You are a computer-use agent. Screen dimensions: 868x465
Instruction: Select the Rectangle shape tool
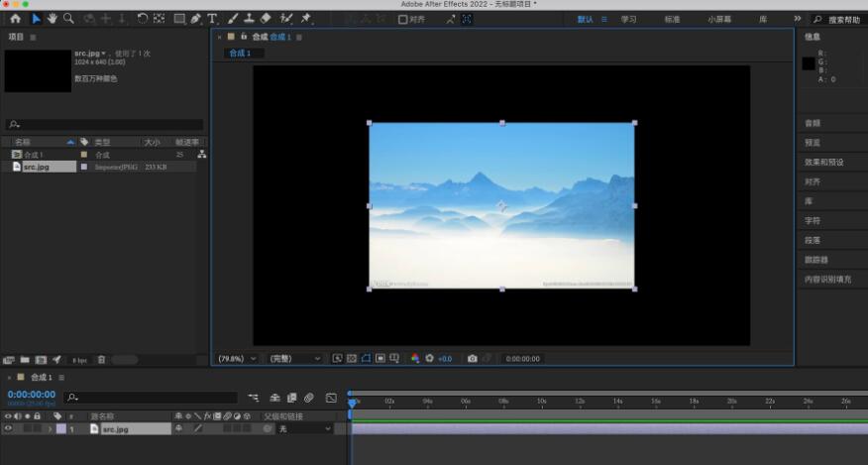tap(179, 18)
